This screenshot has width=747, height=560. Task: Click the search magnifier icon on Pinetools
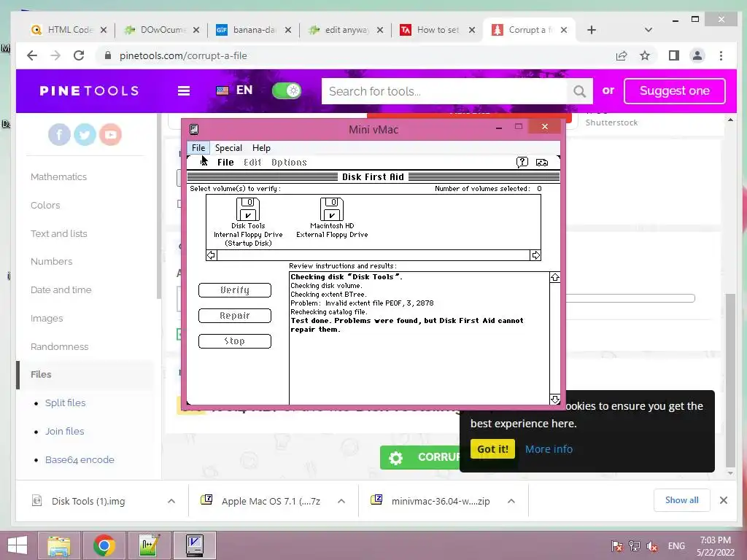pyautogui.click(x=579, y=91)
